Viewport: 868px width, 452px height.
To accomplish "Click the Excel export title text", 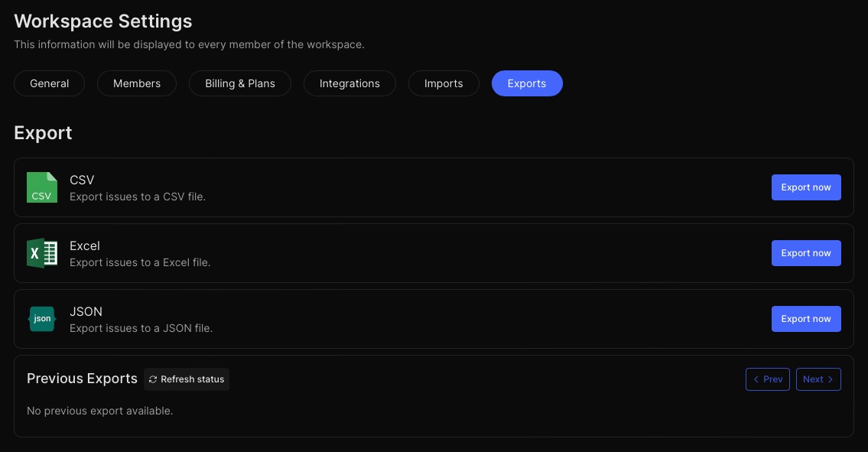I will (x=85, y=246).
